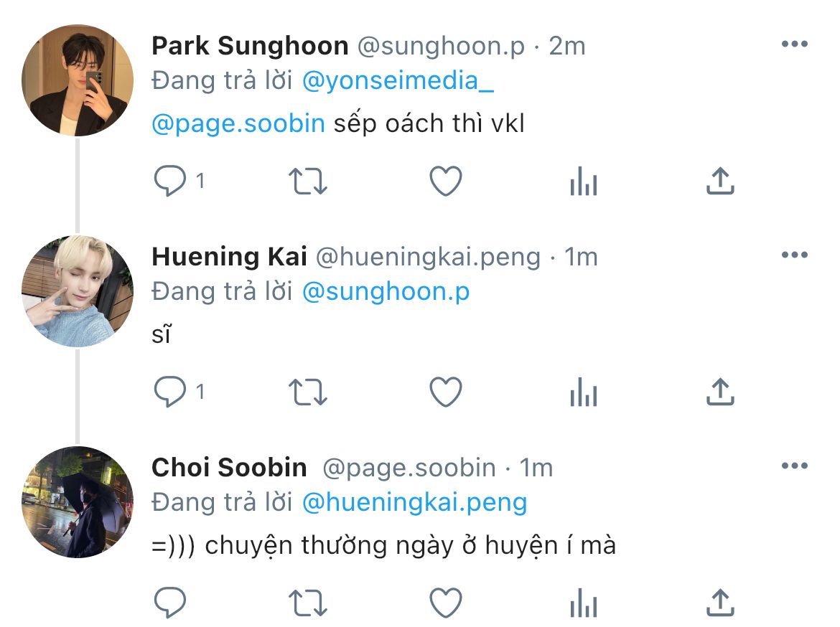840x627 pixels.
Task: Open more options on Huening Kai's tweet
Action: [794, 255]
